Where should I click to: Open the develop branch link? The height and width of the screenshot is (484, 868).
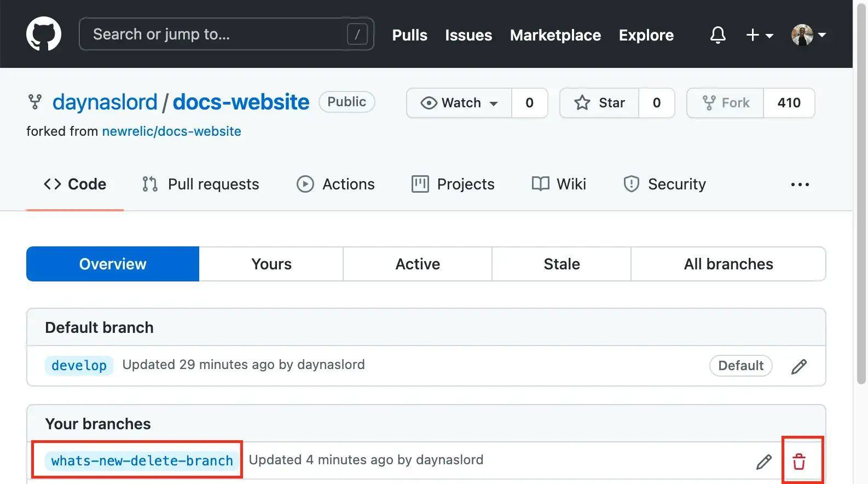(79, 366)
